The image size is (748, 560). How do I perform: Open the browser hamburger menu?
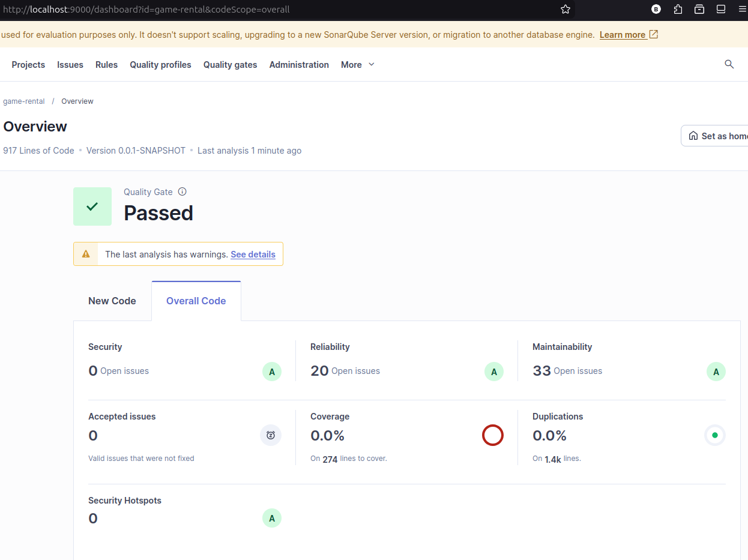[x=743, y=10]
